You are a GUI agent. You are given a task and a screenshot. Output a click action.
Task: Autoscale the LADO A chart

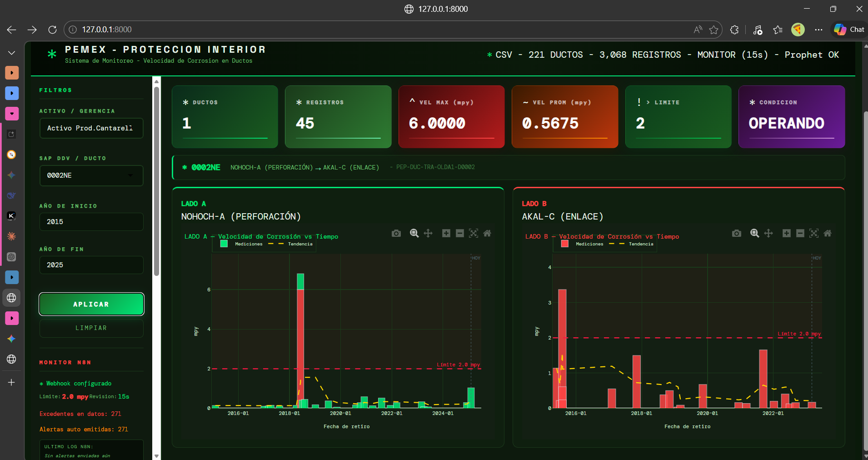[x=474, y=233]
